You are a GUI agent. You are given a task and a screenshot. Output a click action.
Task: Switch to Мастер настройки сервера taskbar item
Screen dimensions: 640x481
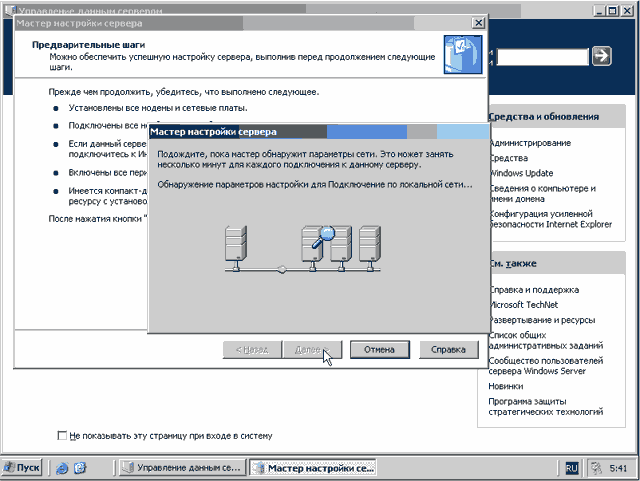[x=313, y=468]
